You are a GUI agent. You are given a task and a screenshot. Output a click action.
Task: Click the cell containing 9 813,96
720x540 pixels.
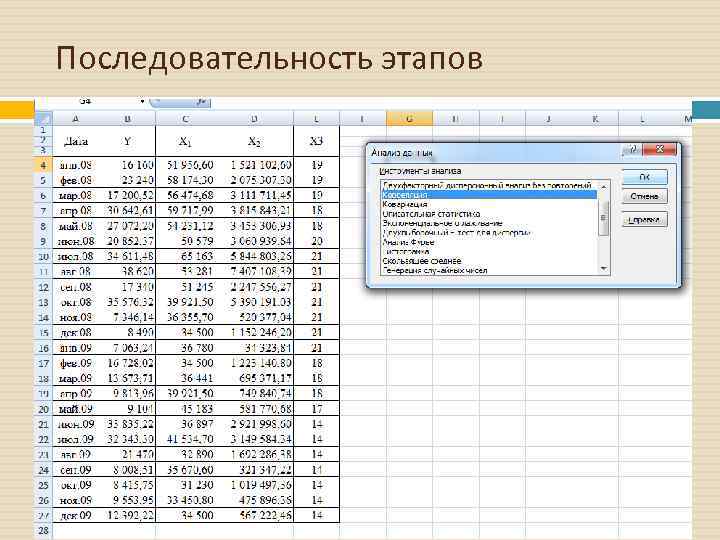click(x=127, y=394)
